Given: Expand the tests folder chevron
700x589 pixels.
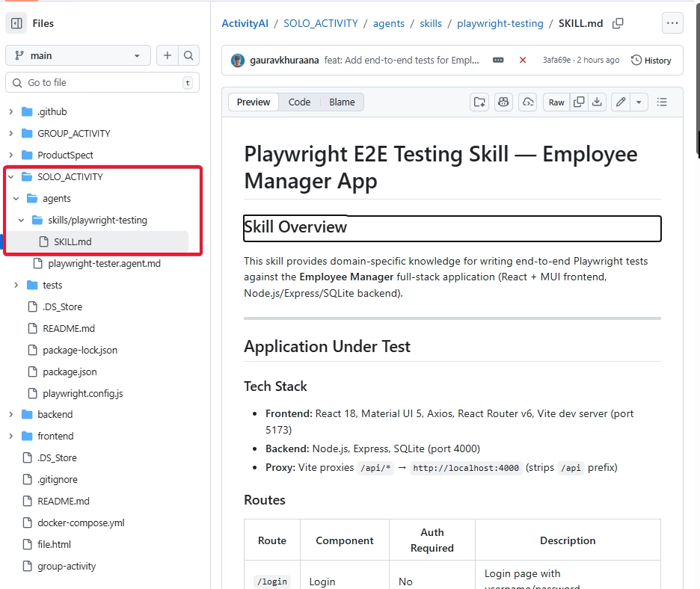Looking at the screenshot, I should pyautogui.click(x=16, y=285).
